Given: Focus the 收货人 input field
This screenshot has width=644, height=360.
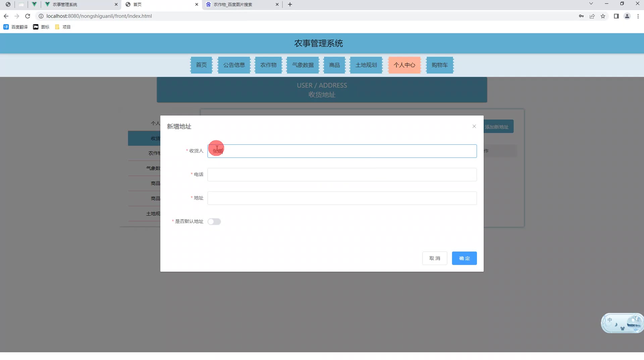Looking at the screenshot, I should [x=342, y=151].
